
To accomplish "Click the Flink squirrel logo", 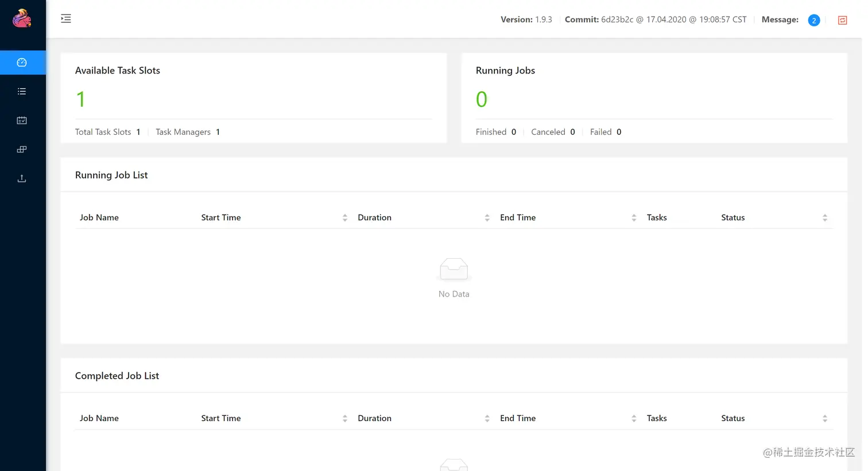I will (x=22, y=18).
